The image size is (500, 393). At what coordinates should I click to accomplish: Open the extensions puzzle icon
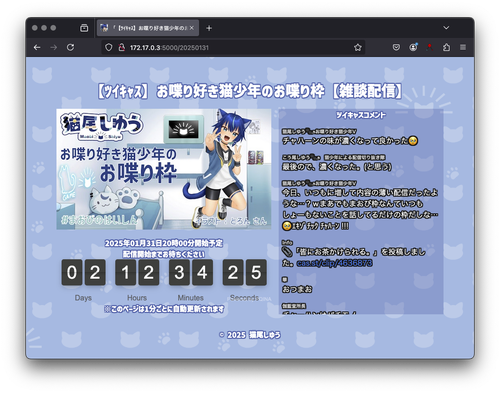coord(446,47)
